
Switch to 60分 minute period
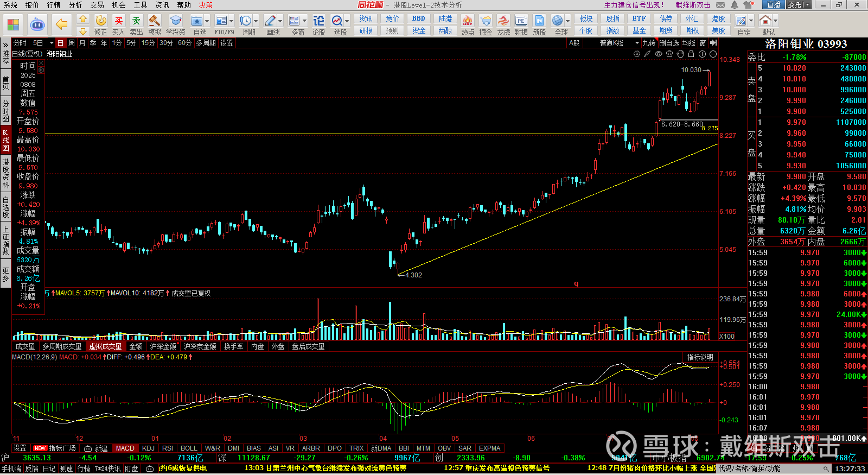pyautogui.click(x=184, y=43)
